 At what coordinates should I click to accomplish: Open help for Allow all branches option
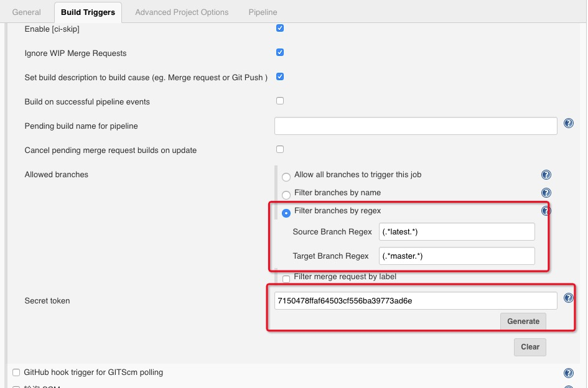click(x=546, y=175)
